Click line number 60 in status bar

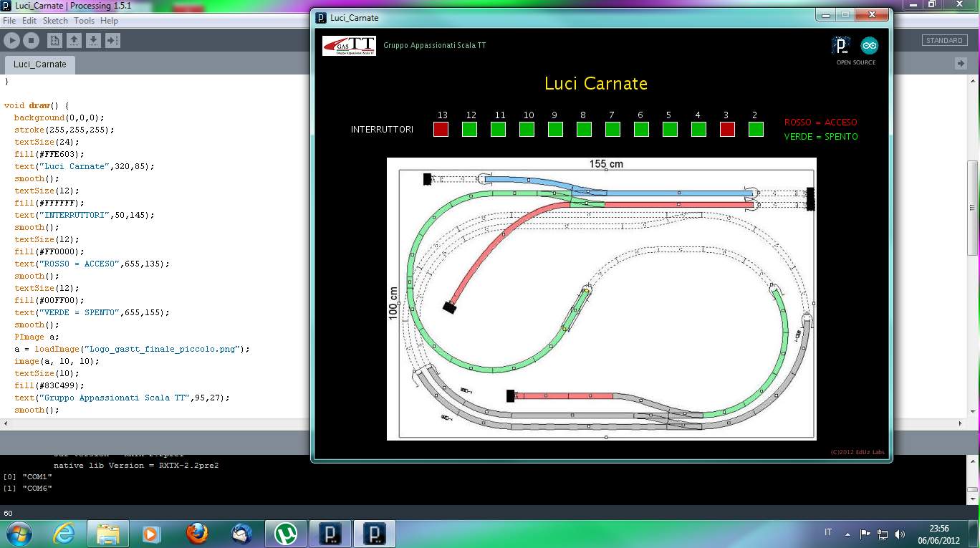tap(9, 513)
